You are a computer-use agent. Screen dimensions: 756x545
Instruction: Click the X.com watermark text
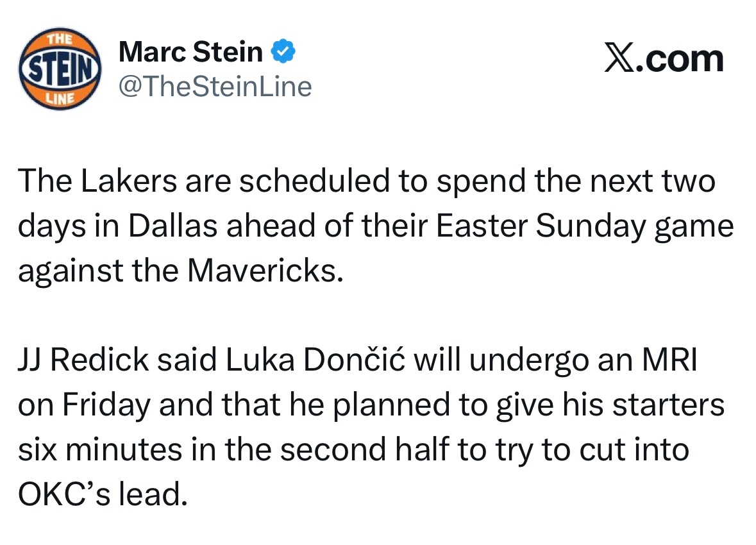[x=664, y=59]
